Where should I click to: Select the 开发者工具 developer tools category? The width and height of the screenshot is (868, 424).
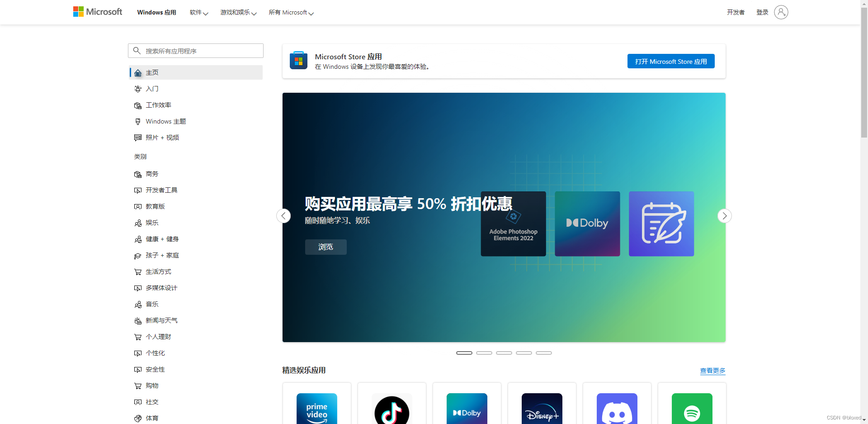pyautogui.click(x=161, y=190)
